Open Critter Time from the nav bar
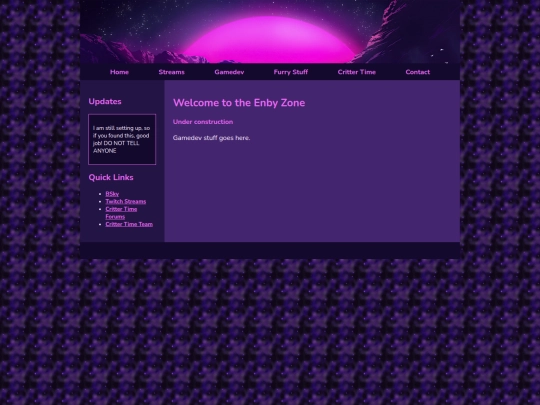This screenshot has width=540, height=405. 356,72
